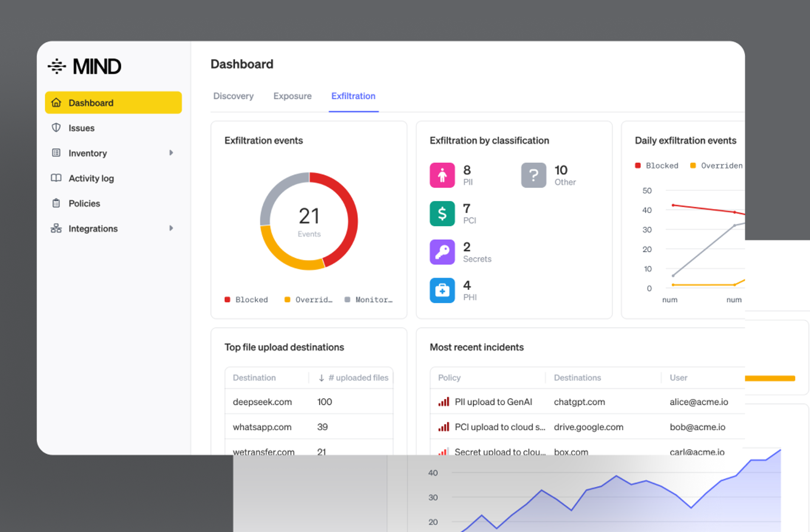Click the blue PHI medical kit icon
The image size is (810, 532).
pyautogui.click(x=442, y=291)
